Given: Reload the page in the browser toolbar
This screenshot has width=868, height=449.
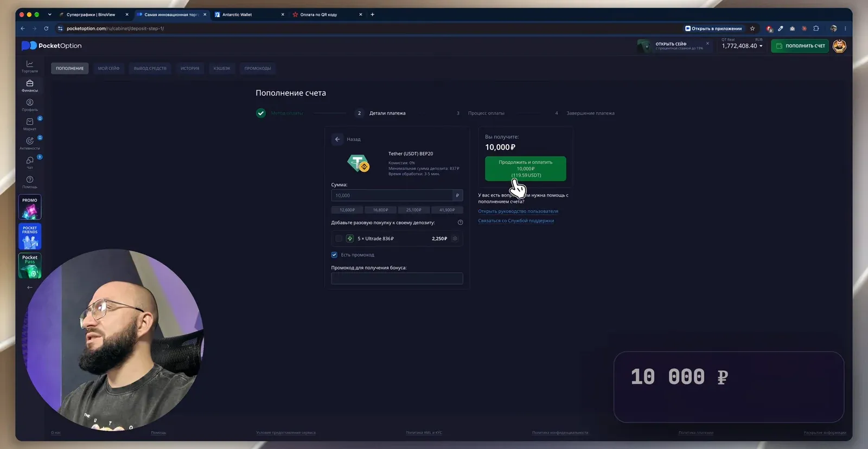Looking at the screenshot, I should 46,29.
